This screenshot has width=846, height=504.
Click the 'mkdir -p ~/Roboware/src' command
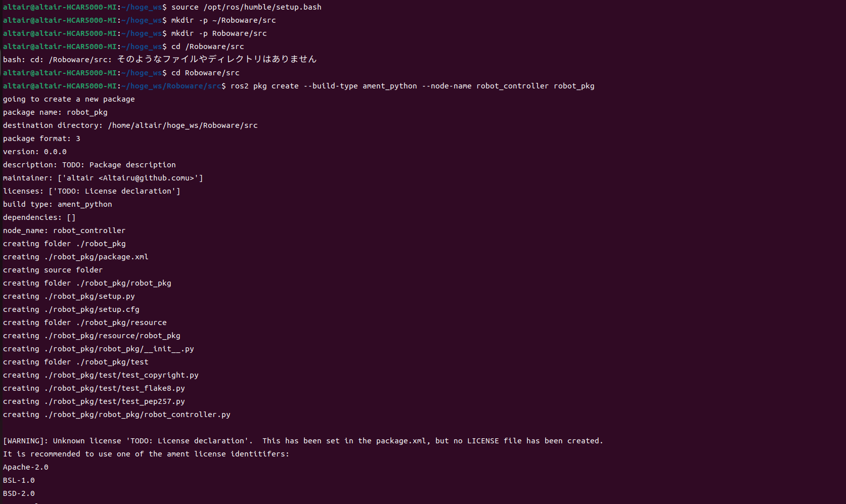(223, 20)
